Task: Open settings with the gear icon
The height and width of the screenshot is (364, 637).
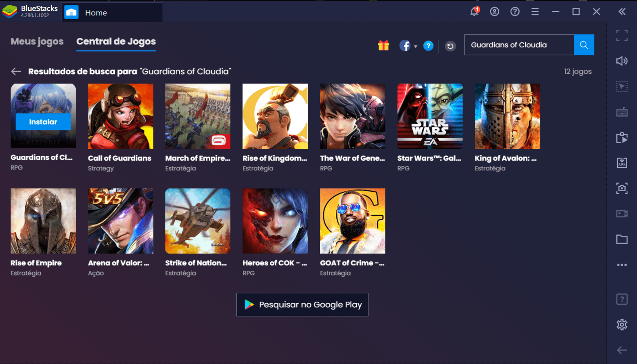Action: coord(622,324)
